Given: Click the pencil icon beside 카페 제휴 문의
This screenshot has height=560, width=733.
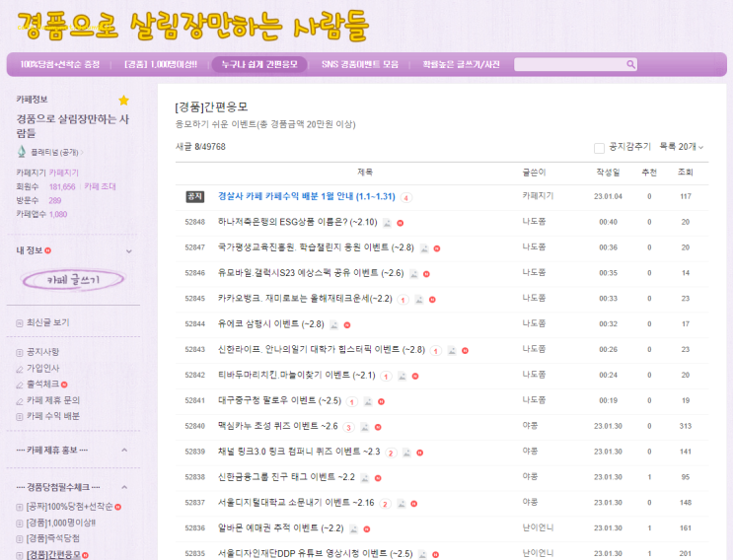Looking at the screenshot, I should pyautogui.click(x=20, y=401).
